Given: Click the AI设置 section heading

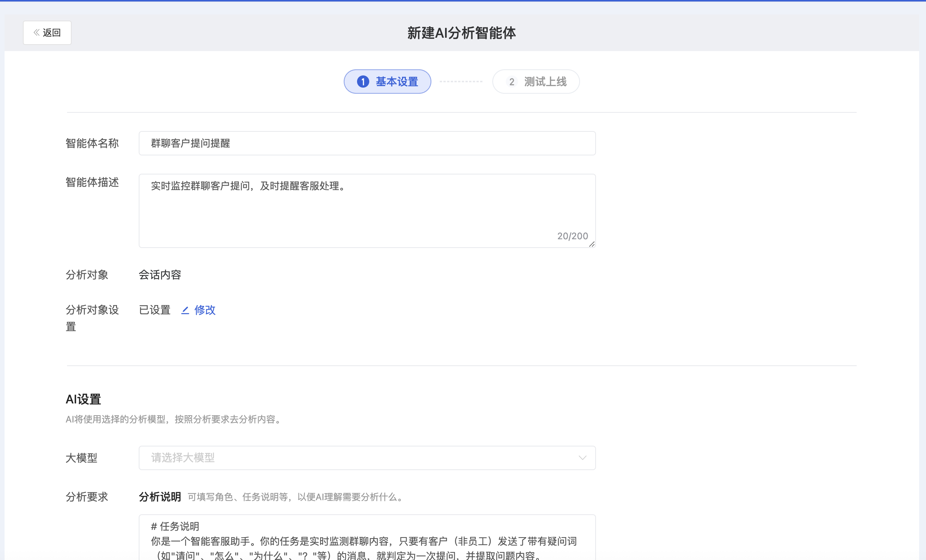Looking at the screenshot, I should (83, 400).
